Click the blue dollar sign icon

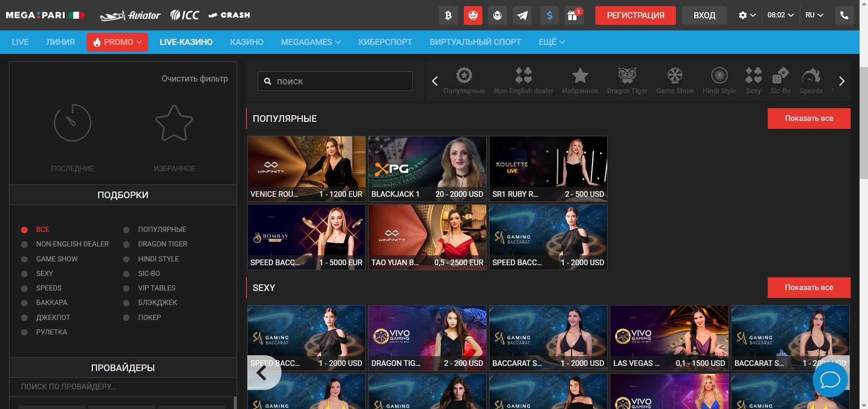(549, 15)
